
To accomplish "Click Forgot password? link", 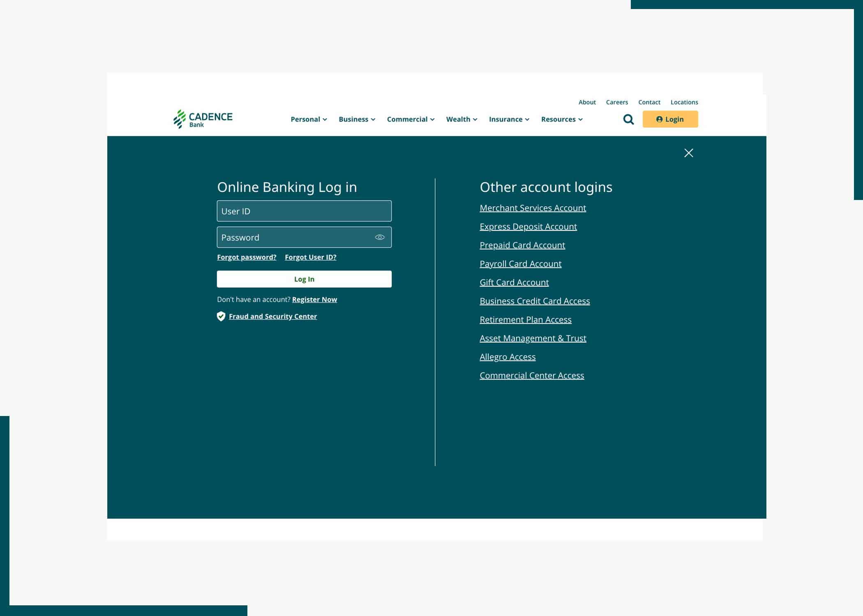I will pos(247,257).
